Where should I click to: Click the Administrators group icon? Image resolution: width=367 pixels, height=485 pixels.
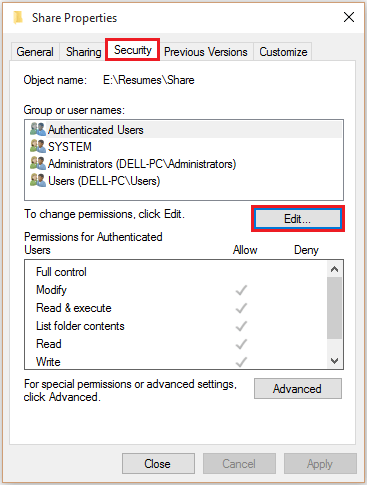(x=38, y=163)
